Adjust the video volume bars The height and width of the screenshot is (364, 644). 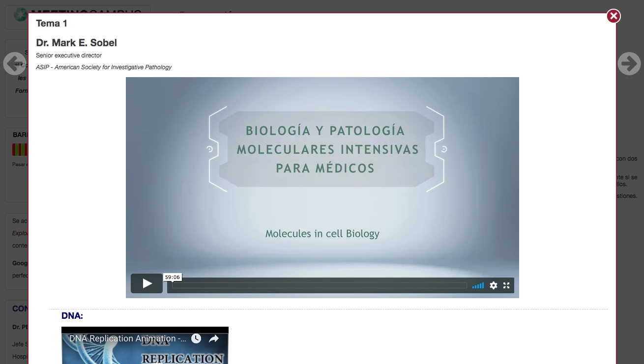click(x=478, y=285)
